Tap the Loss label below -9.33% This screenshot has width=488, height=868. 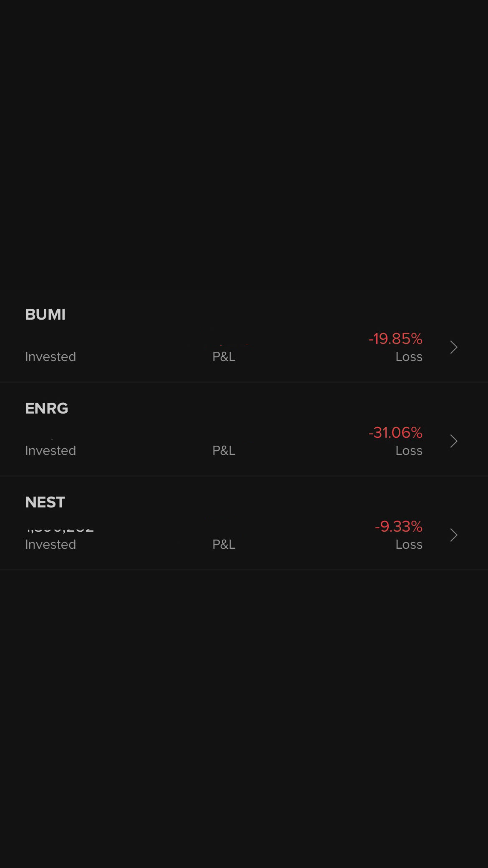(x=409, y=545)
